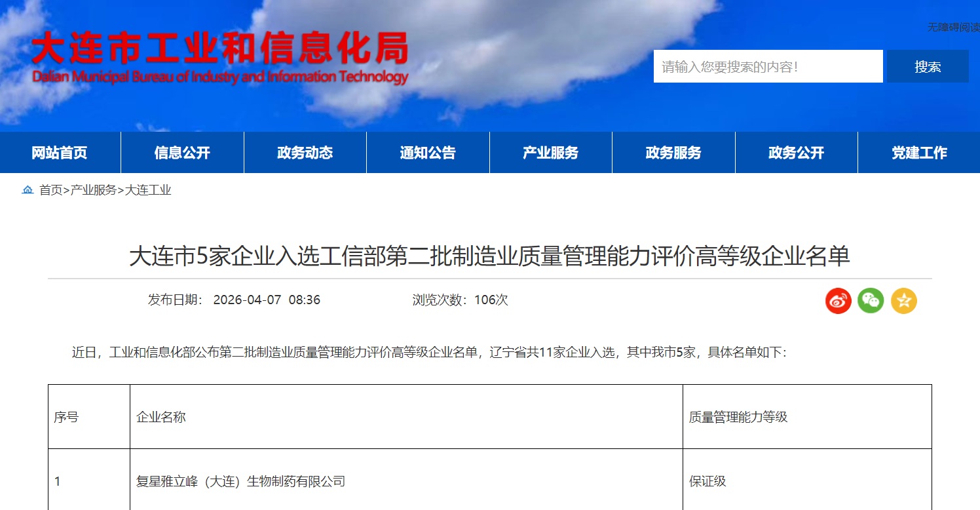Open the 政务服务 navigation item
Viewport: 980px width, 510px height.
click(673, 153)
